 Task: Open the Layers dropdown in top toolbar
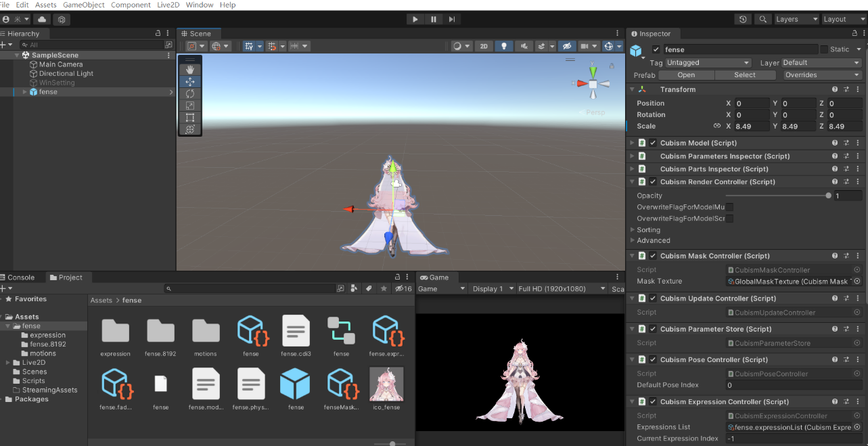(x=796, y=20)
